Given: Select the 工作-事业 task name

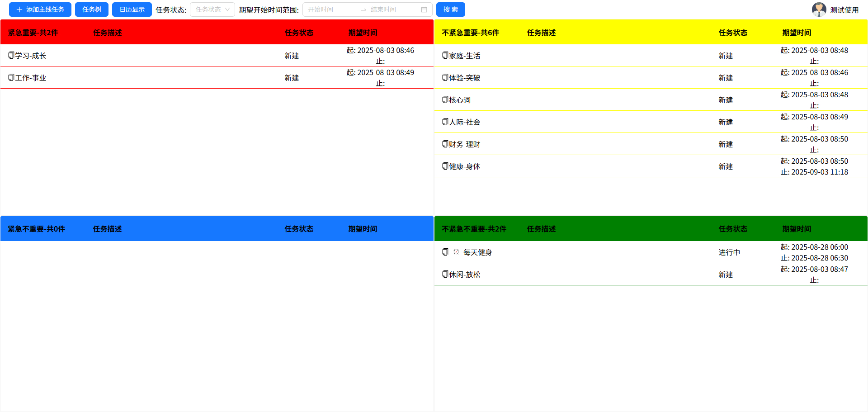Looking at the screenshot, I should [31, 78].
